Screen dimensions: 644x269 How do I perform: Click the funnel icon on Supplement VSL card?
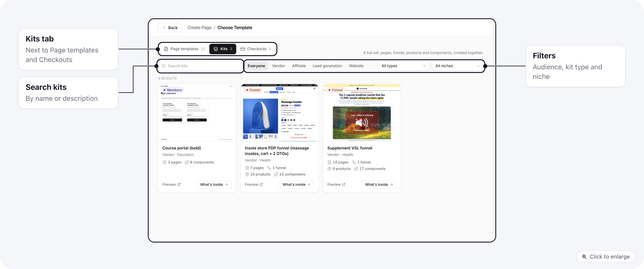pyautogui.click(x=354, y=162)
